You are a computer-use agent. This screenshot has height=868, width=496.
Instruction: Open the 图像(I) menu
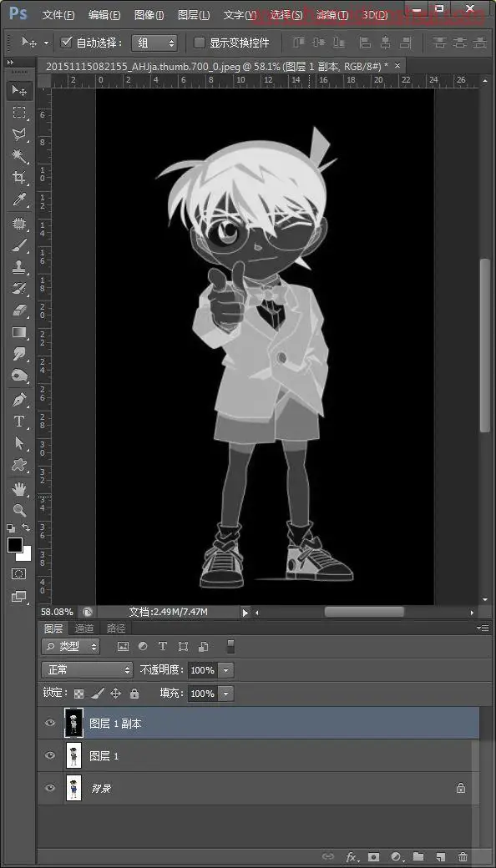pyautogui.click(x=149, y=14)
